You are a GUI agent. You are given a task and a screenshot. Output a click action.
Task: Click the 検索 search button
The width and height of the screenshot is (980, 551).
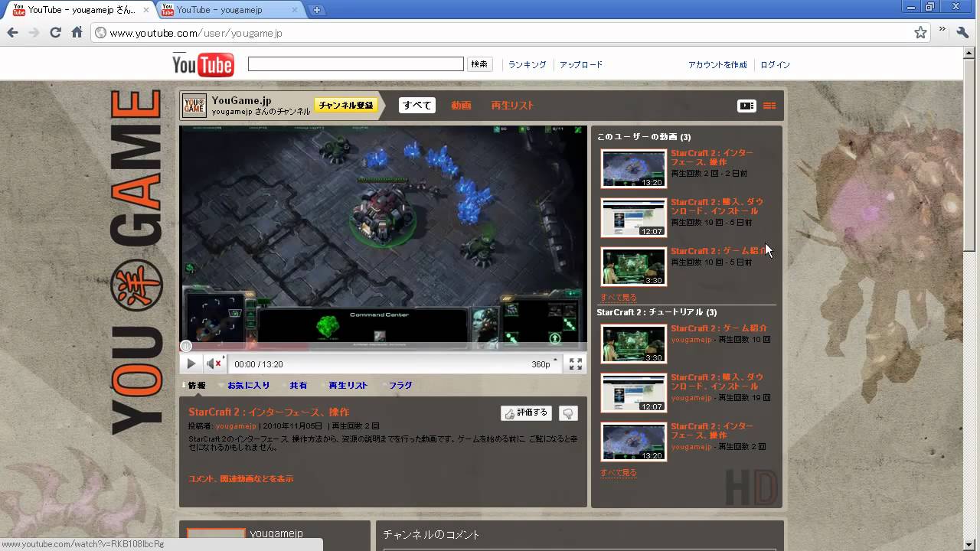click(479, 64)
